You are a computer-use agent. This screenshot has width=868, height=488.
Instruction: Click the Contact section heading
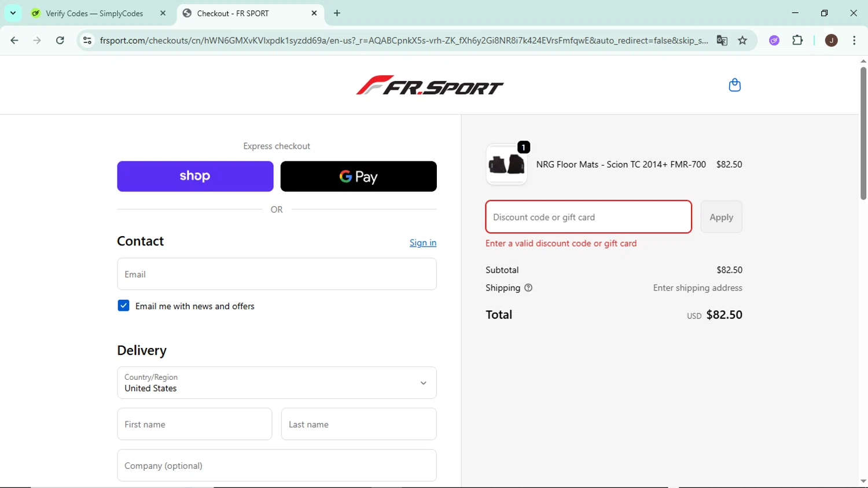tap(140, 241)
